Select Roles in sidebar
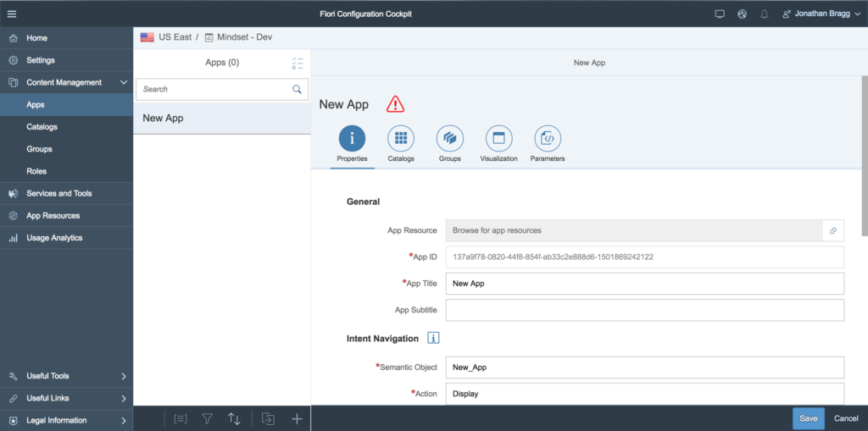Screen dimensions: 868x431 [x=66, y=171]
